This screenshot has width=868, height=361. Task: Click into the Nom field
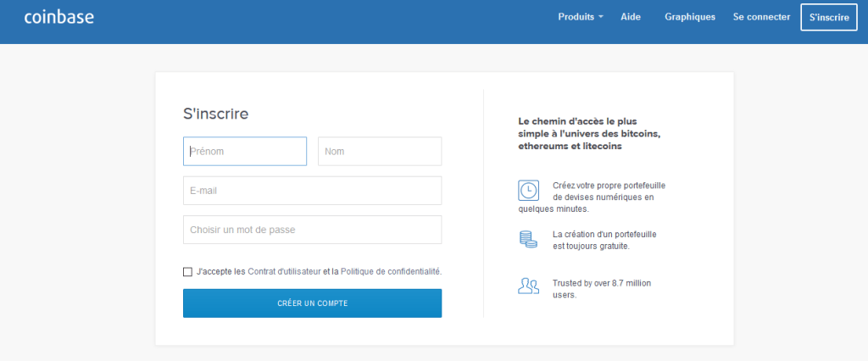pyautogui.click(x=380, y=151)
